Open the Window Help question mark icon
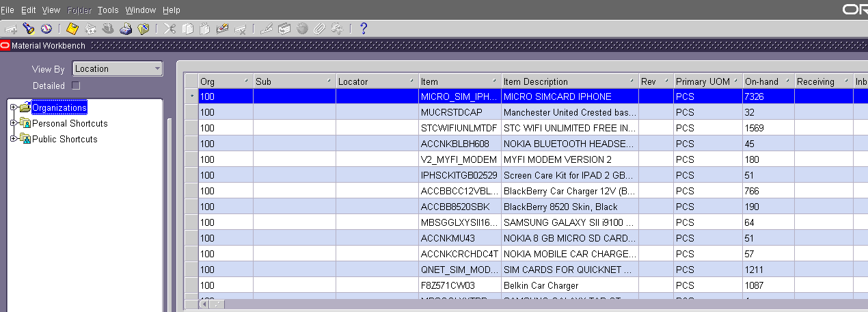Viewport: 868px width, 312px height. tap(364, 29)
